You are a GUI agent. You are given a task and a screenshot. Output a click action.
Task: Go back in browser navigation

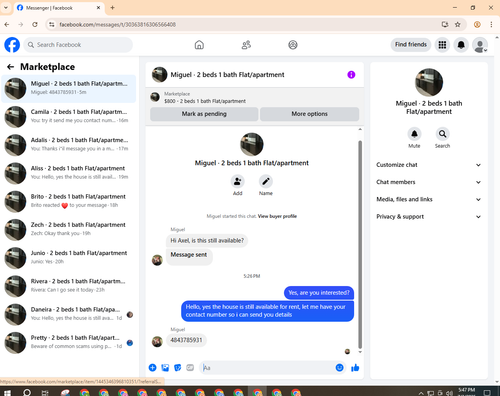(x=7, y=24)
